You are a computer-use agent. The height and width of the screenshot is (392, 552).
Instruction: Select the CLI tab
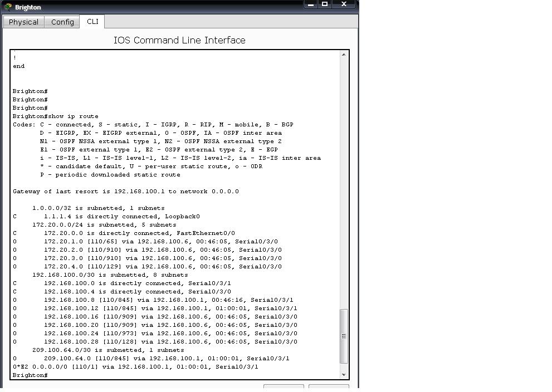point(92,22)
